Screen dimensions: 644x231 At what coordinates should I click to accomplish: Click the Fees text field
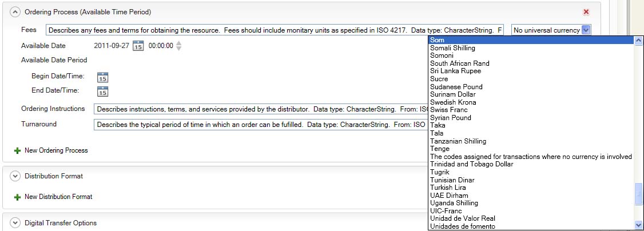click(x=275, y=30)
